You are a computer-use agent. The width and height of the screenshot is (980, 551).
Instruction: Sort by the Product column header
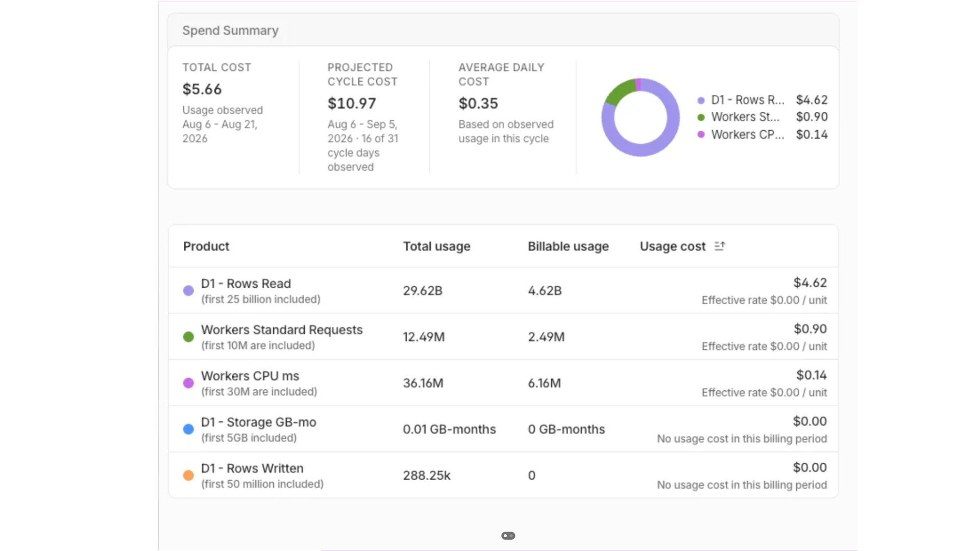point(206,246)
